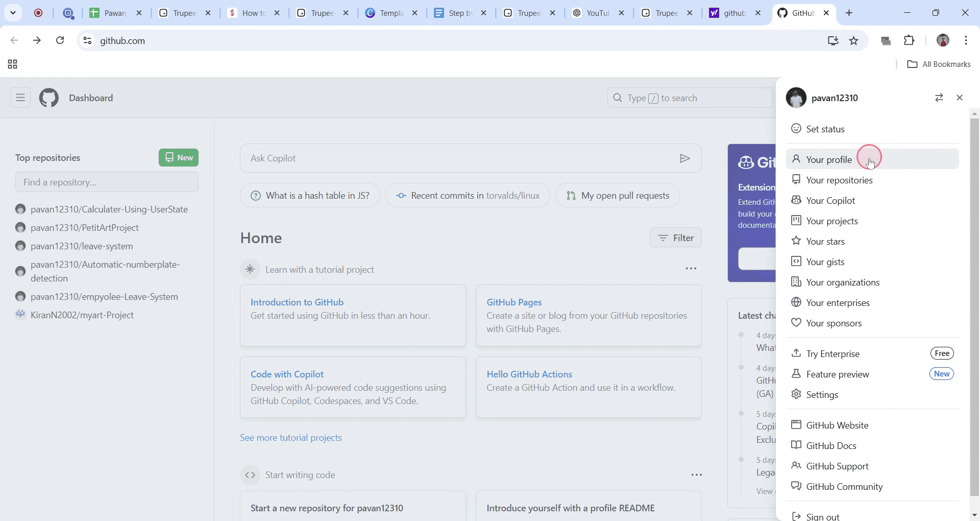The height and width of the screenshot is (521, 980).
Task: Open See more tutorial projects link
Action: click(x=291, y=438)
